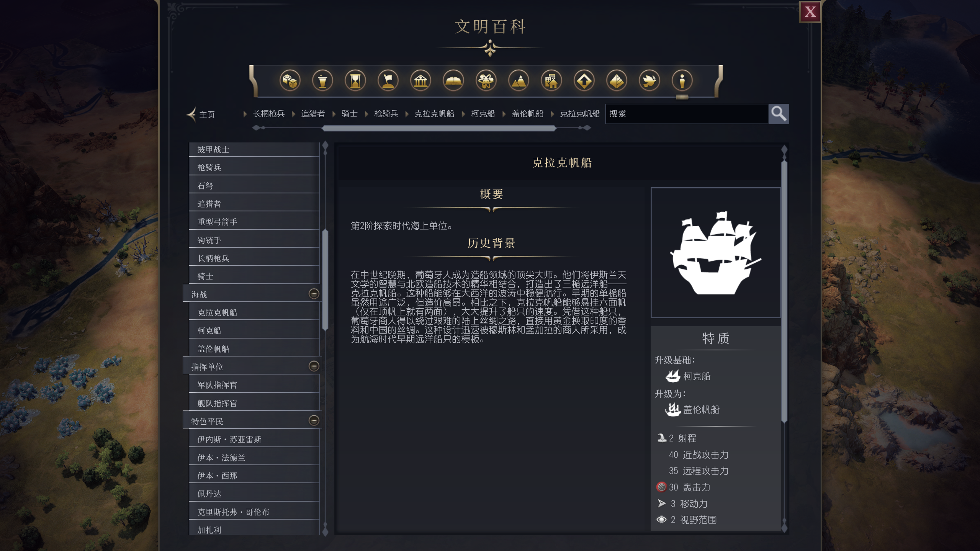980x551 pixels.
Task: Select 柯克船 in the sidebar list
Action: coord(254,330)
